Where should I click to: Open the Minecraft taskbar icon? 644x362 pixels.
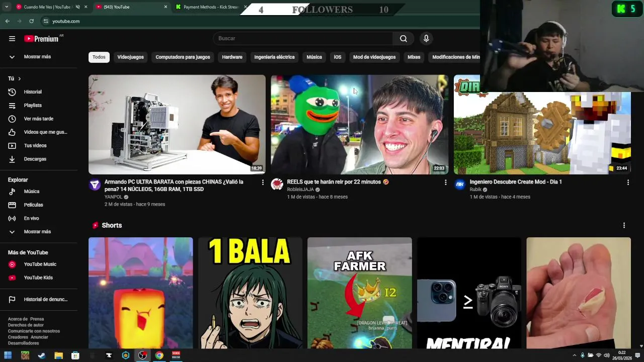pos(25,355)
